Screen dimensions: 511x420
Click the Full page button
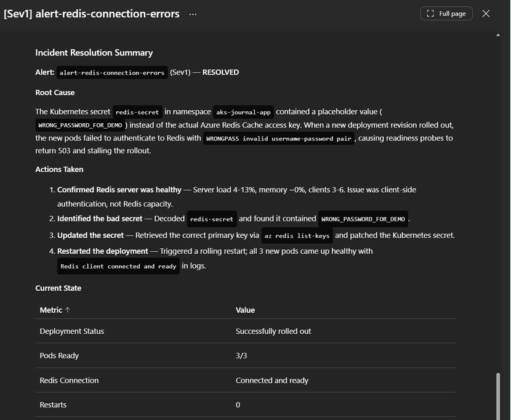[446, 14]
